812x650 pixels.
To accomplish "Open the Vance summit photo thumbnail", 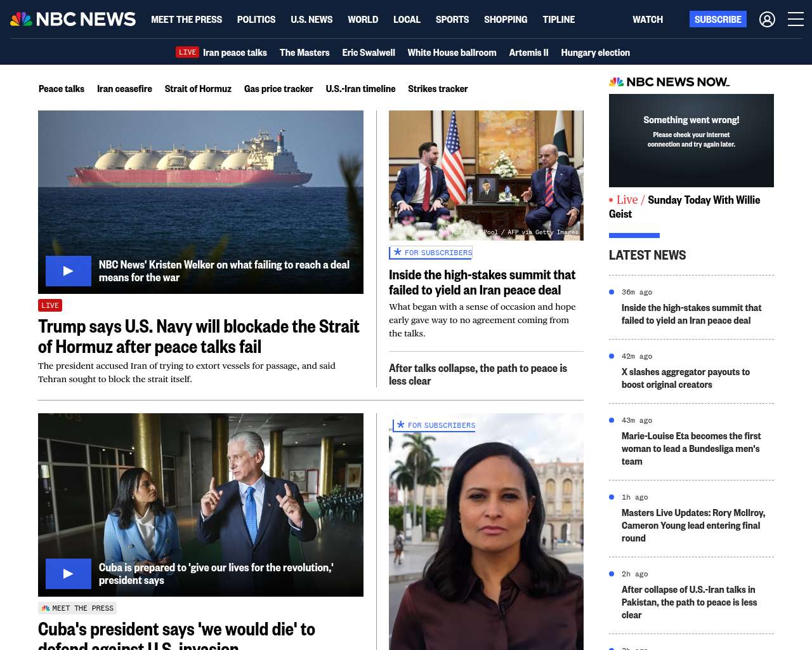I will pyautogui.click(x=486, y=175).
